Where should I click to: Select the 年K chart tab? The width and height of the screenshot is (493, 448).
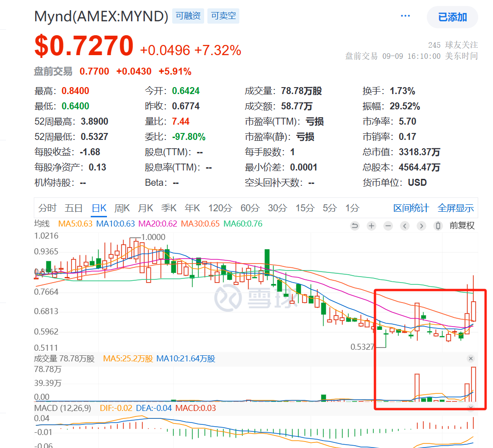(193, 208)
